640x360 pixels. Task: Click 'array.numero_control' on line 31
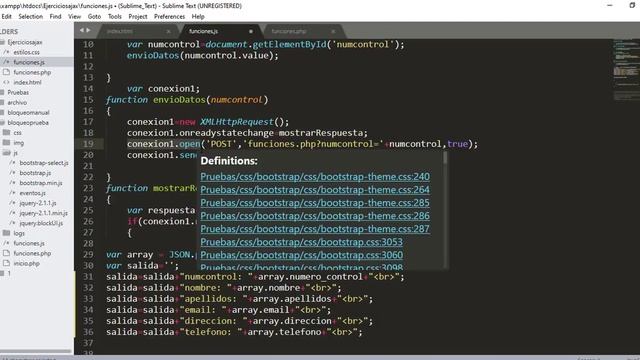tap(311, 277)
